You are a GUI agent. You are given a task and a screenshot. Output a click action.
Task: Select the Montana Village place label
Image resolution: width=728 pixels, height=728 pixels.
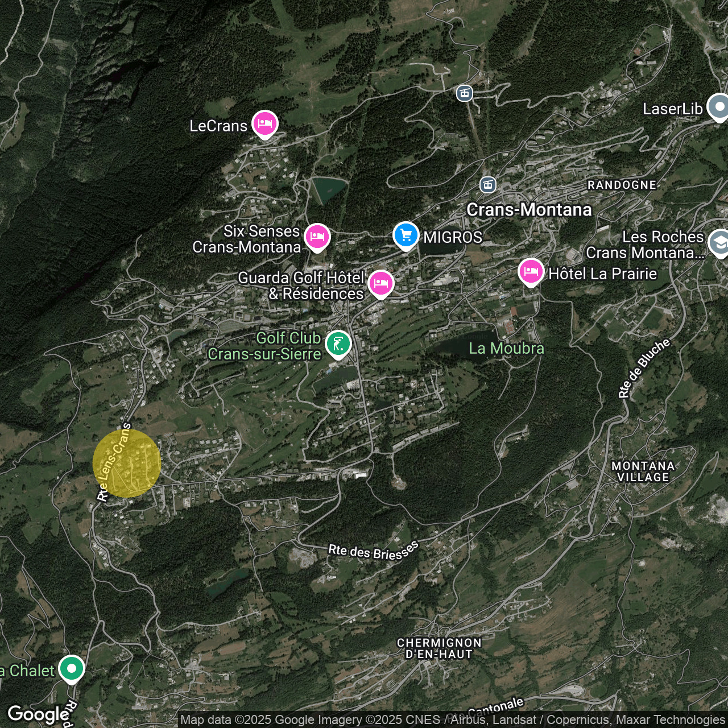click(x=643, y=471)
